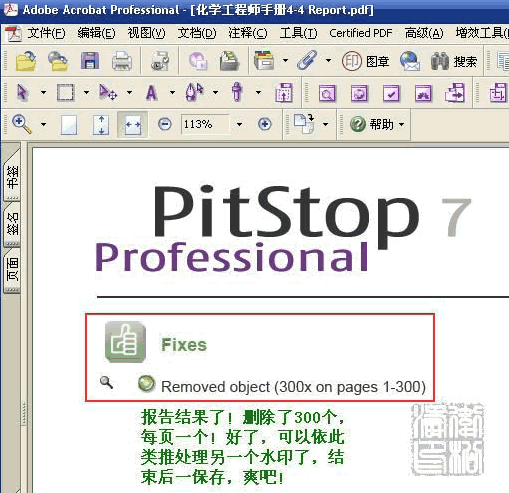This screenshot has width=509, height=493.
Task: Click the Removed object report line
Action: click(x=293, y=387)
